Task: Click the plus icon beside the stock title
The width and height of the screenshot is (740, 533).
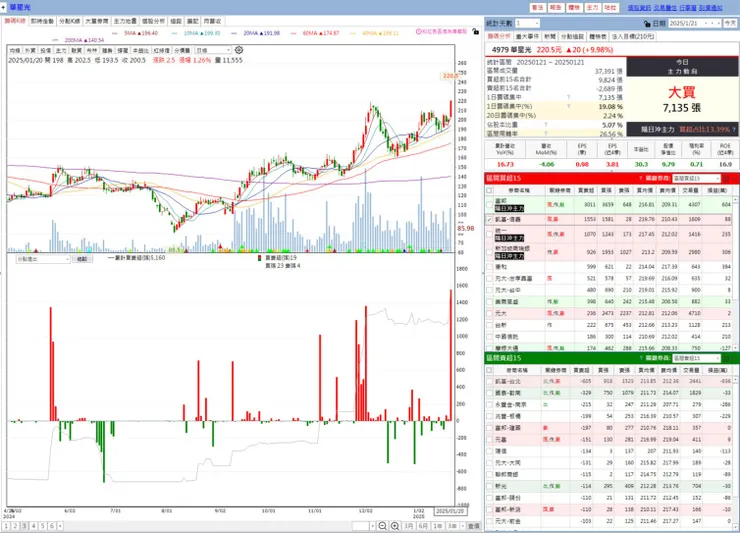Action: coord(3,7)
